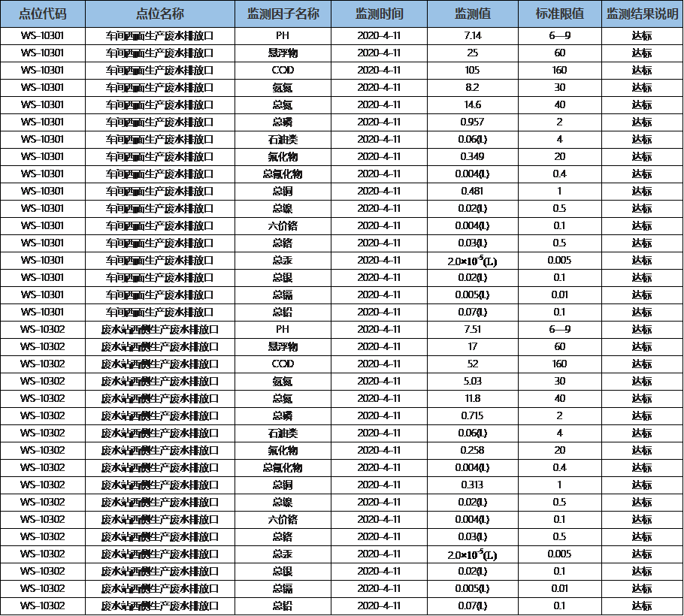
Task: Click code WS-10301 in the 总铬 row
Action: coord(42,243)
